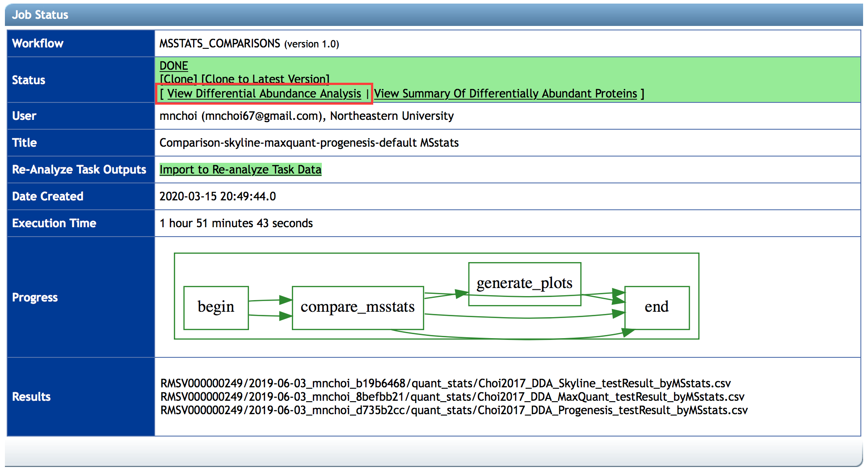Click the job title Comparison-skyline-maxquant-progenesis text

(309, 143)
